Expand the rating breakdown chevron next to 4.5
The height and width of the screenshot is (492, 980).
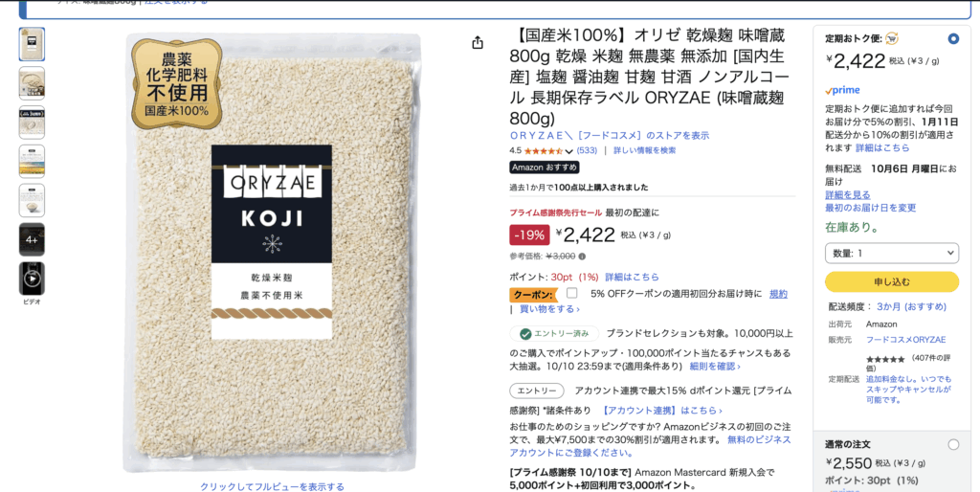(x=568, y=151)
